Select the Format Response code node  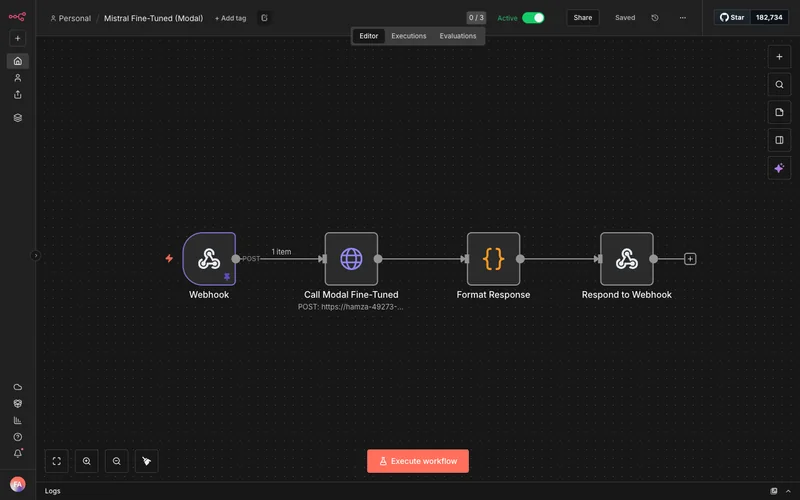click(493, 259)
